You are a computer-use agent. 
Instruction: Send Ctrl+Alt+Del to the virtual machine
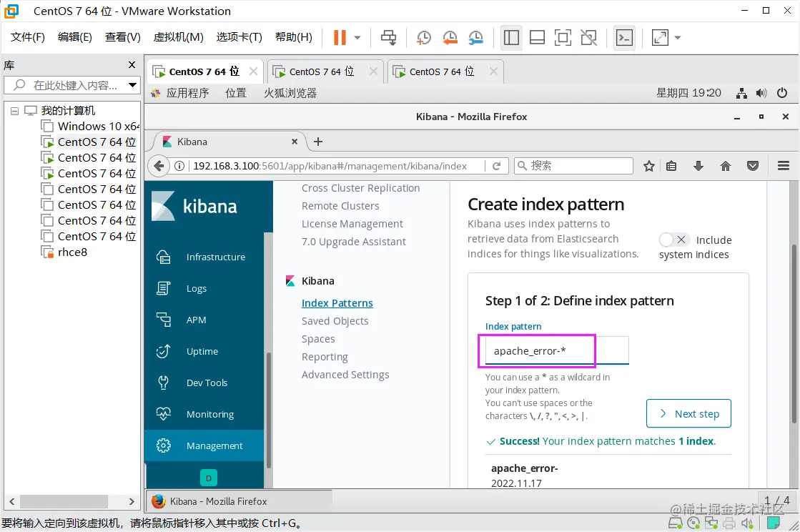(x=388, y=37)
